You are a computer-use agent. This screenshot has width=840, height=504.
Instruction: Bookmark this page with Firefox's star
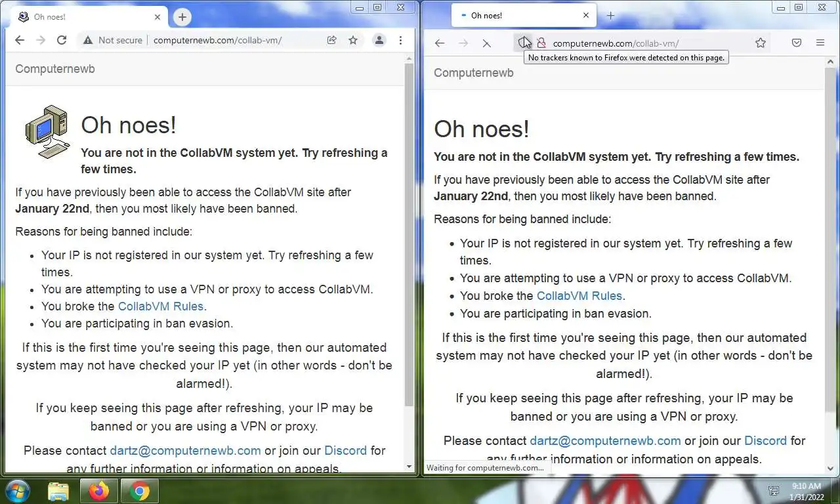point(761,43)
